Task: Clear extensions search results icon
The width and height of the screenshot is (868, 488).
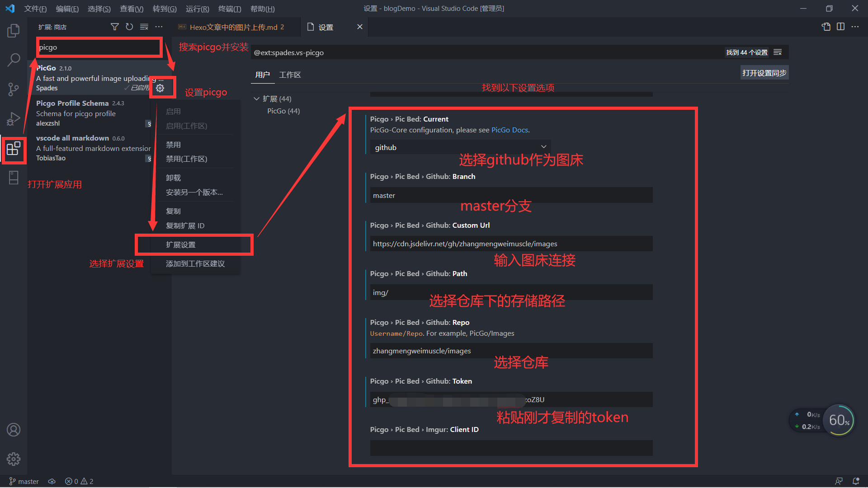Action: 144,27
